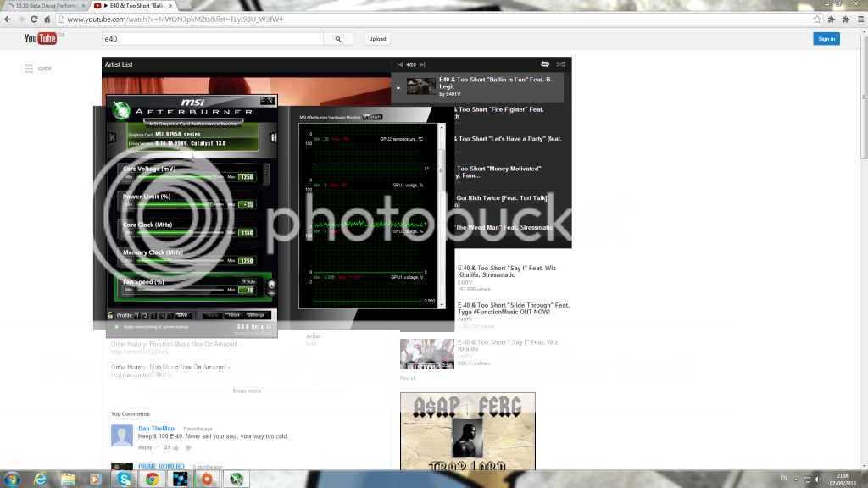Click the Upload button
Screen dimensions: 868x488
click(377, 39)
